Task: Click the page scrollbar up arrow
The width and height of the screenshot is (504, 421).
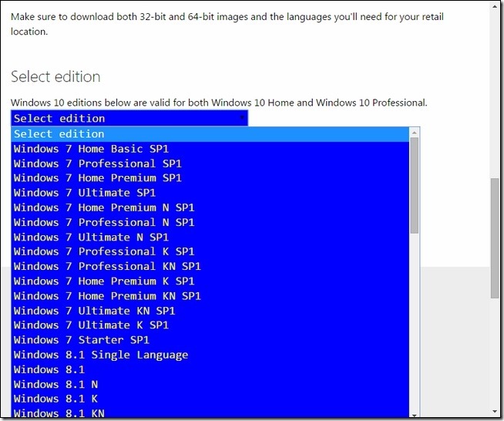Action: tap(495, 6)
